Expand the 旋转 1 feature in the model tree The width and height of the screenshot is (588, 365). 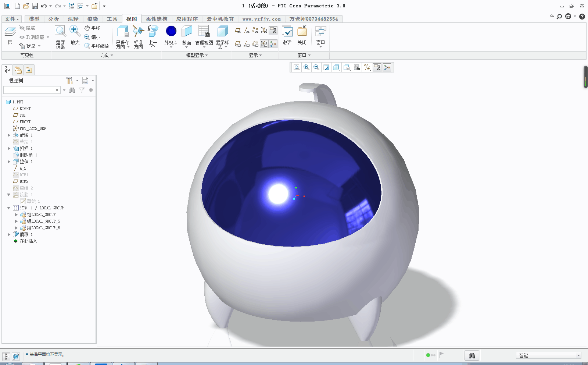tap(9, 135)
